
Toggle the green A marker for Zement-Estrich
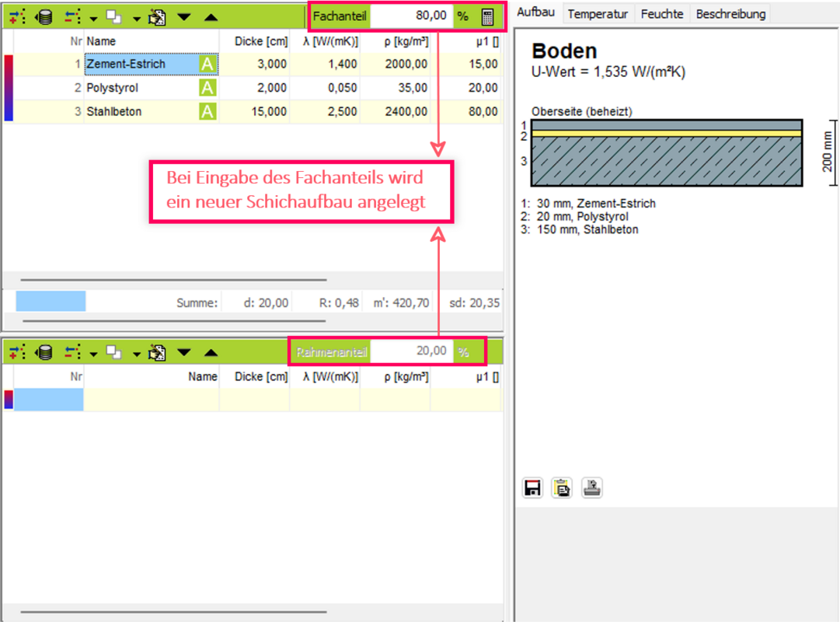[x=207, y=64]
